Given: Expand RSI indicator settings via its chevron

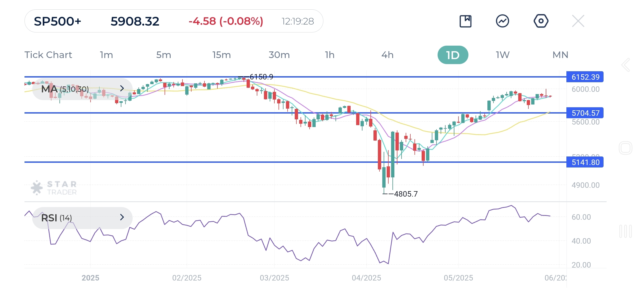Looking at the screenshot, I should coord(122,218).
